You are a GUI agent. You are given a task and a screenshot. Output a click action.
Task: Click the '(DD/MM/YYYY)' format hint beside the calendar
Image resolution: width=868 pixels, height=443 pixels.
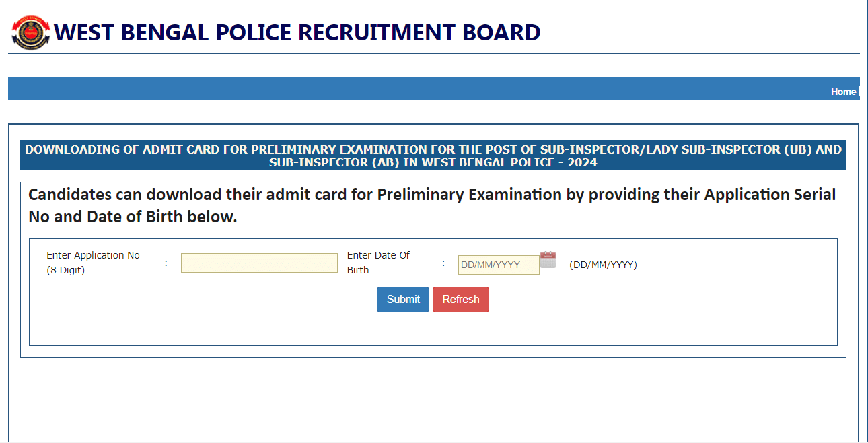coord(603,265)
